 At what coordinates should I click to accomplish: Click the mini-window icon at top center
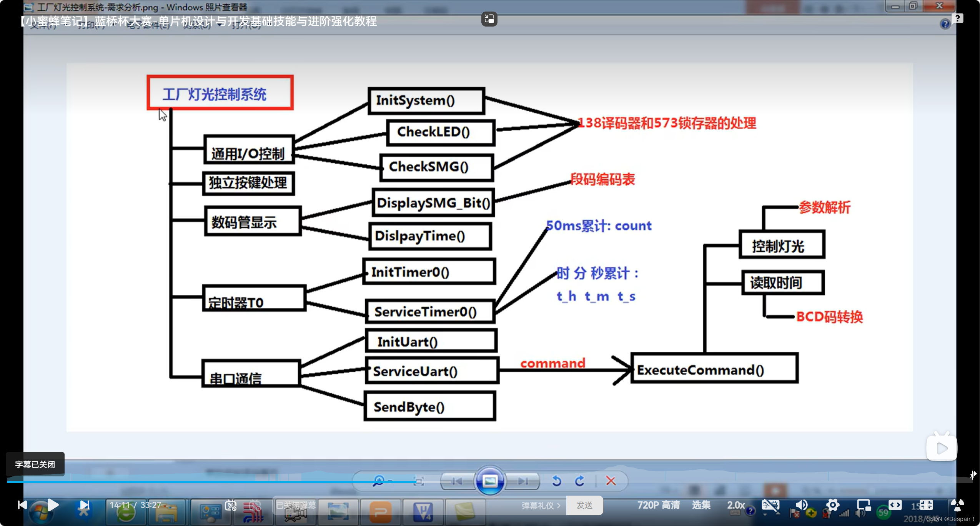[489, 18]
